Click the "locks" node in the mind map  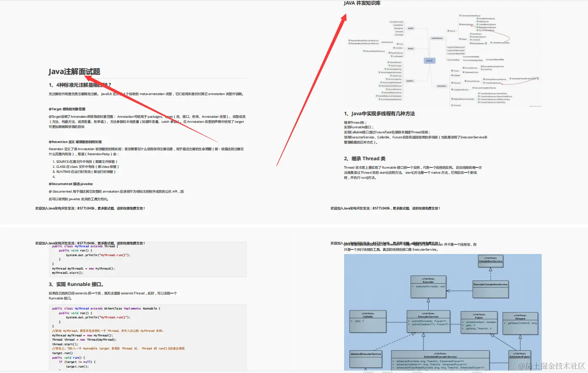[x=411, y=48]
